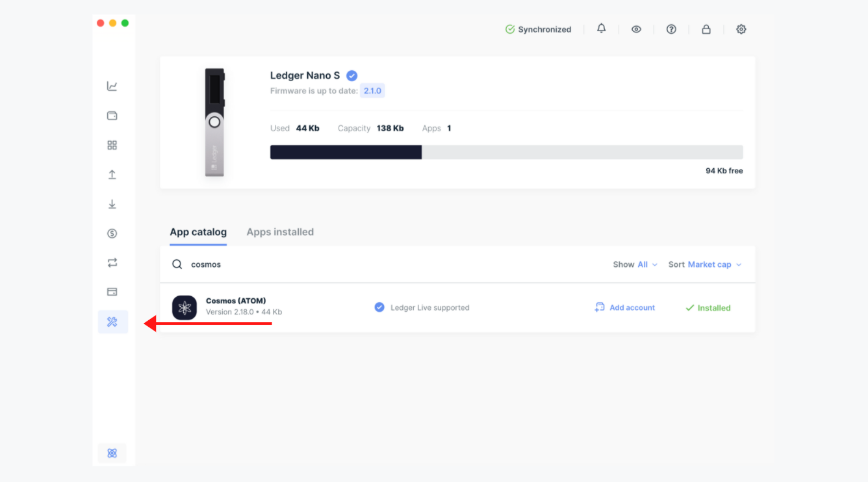
Task: Click the Receive down-arrow icon in sidebar
Action: [x=112, y=204]
